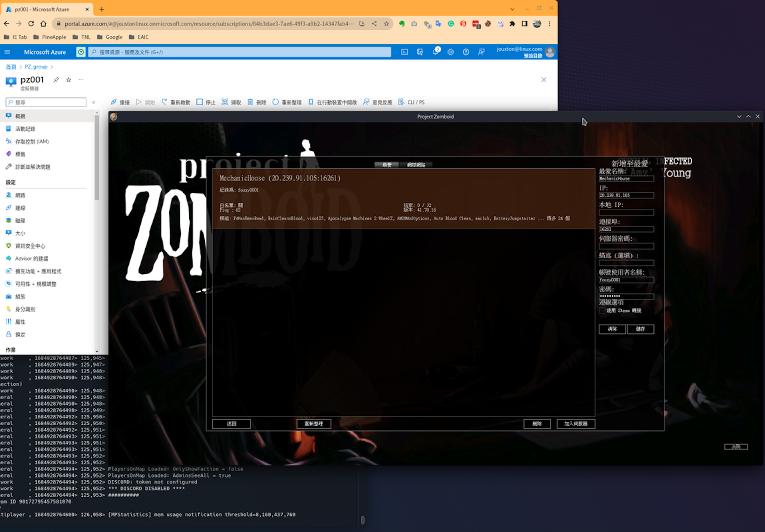
Task: Click 重新整理 button in Zomboid server list
Action: point(314,423)
